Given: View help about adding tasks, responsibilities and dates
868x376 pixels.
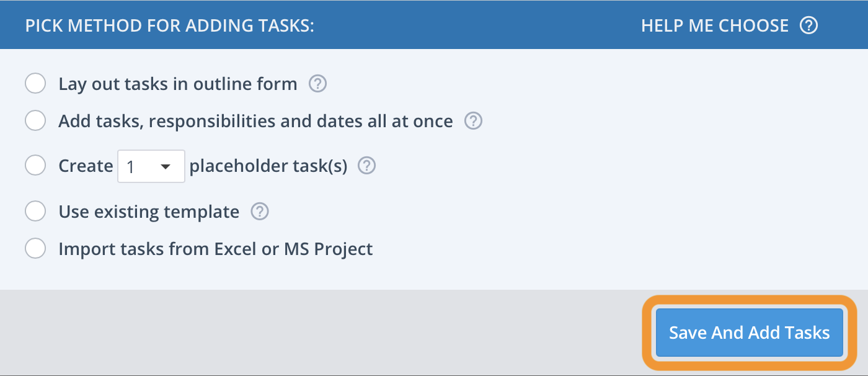Looking at the screenshot, I should click(472, 120).
